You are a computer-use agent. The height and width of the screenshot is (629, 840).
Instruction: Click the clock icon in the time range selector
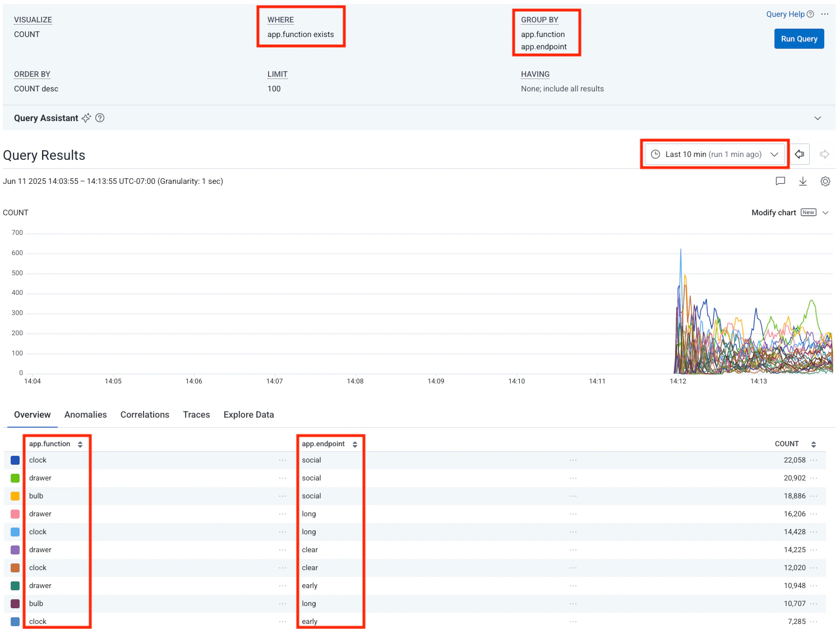655,154
